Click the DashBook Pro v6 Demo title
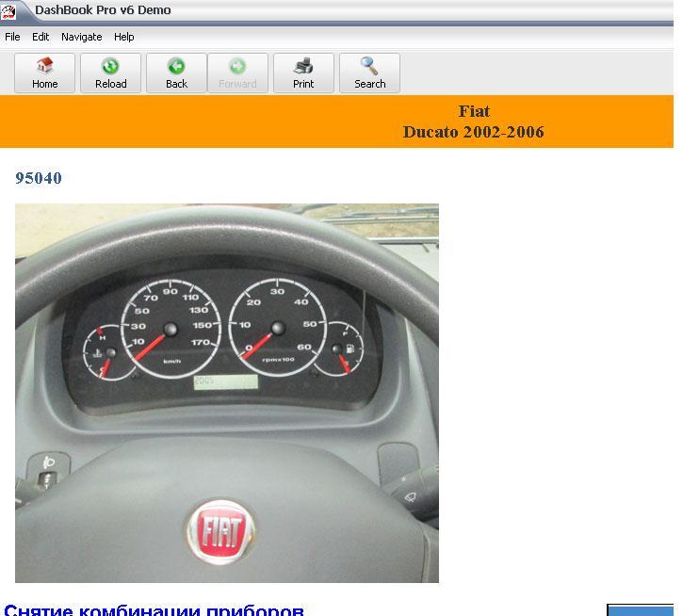The image size is (699, 616). click(103, 9)
